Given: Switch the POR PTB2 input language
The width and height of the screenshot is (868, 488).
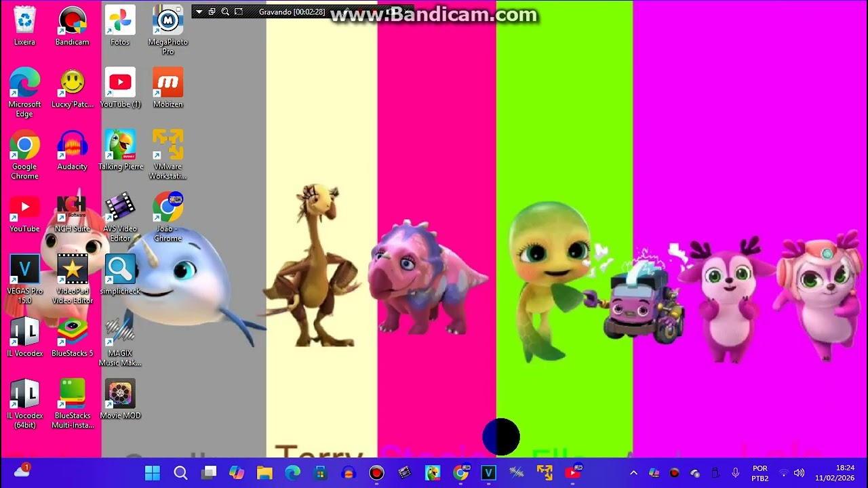Looking at the screenshot, I should 760,473.
